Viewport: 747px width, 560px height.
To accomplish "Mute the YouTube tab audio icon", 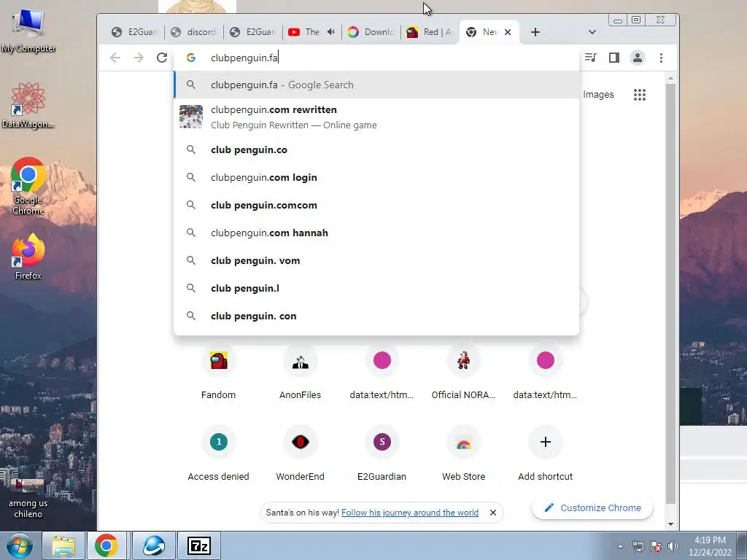I will point(331,32).
